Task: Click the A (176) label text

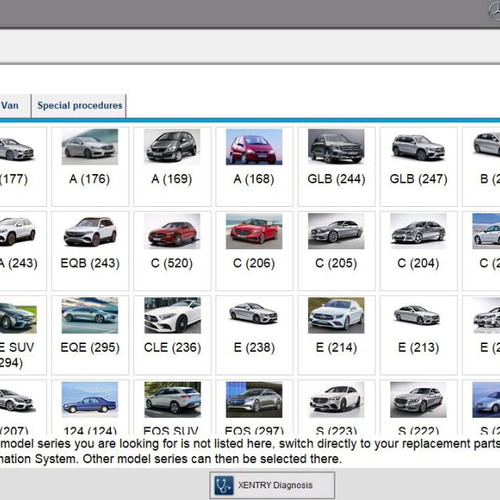Action: click(89, 179)
